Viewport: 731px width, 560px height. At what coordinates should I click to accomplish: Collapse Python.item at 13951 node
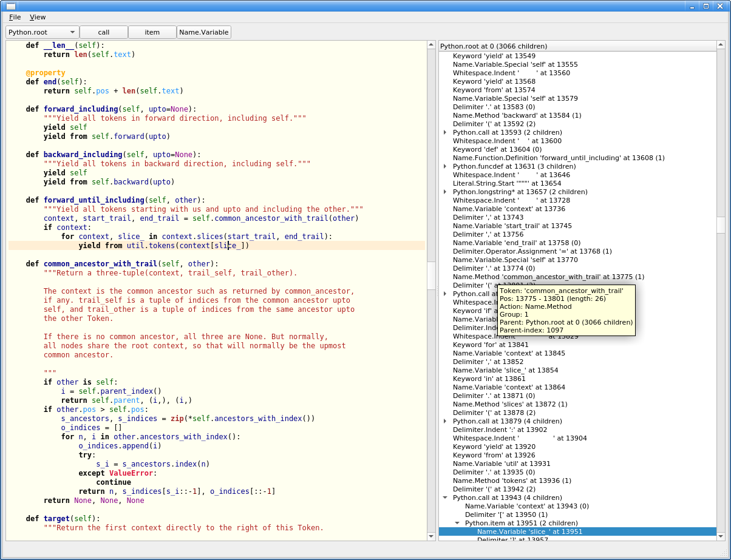(457, 523)
